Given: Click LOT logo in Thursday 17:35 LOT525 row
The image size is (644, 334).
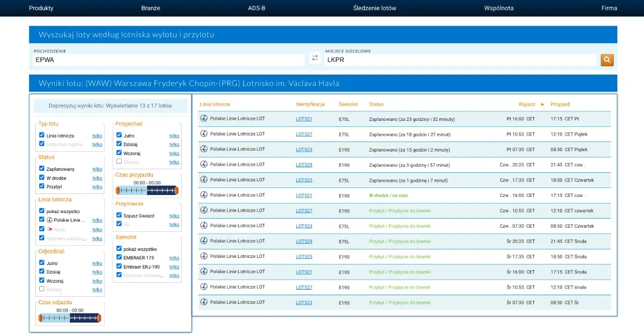Looking at the screenshot, I should (204, 180).
